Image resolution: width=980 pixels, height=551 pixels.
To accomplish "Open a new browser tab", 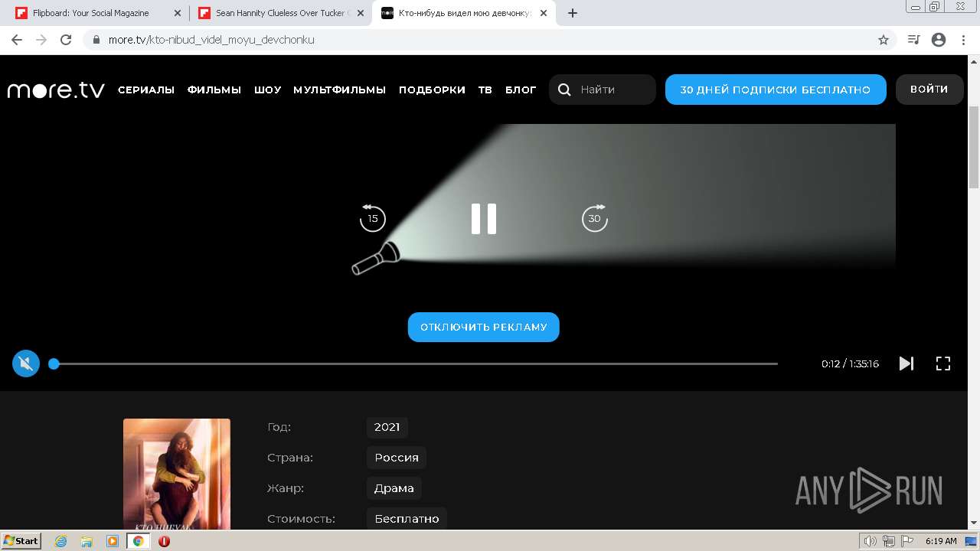I will (573, 13).
